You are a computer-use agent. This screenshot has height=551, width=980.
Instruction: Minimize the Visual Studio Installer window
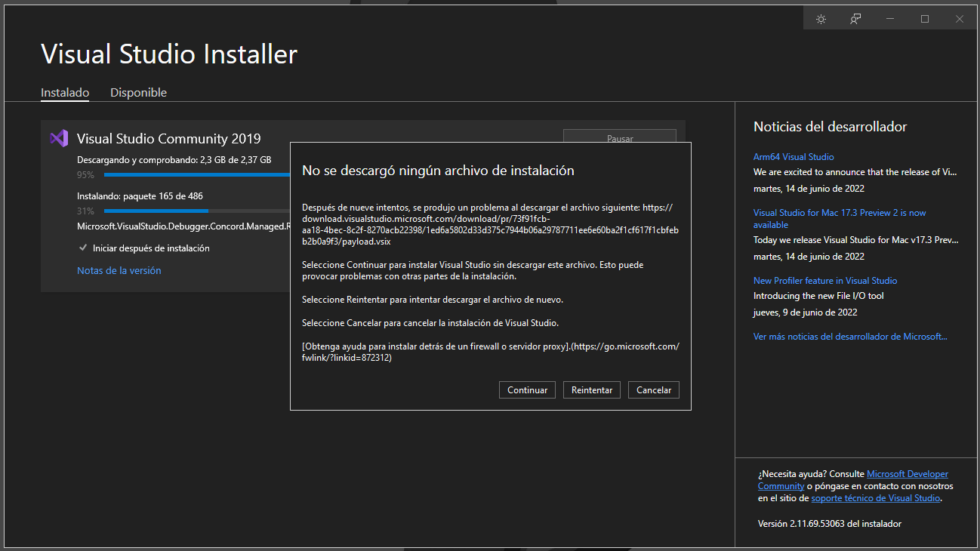[890, 19]
